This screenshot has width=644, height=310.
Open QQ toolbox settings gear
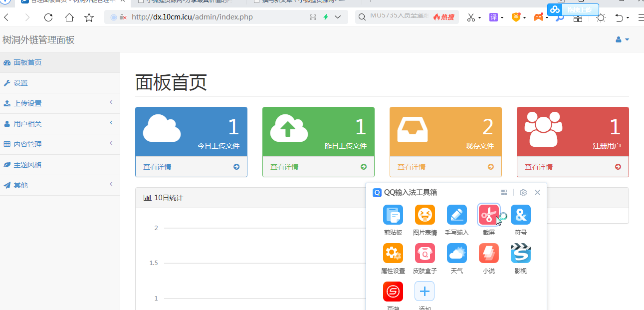point(523,193)
